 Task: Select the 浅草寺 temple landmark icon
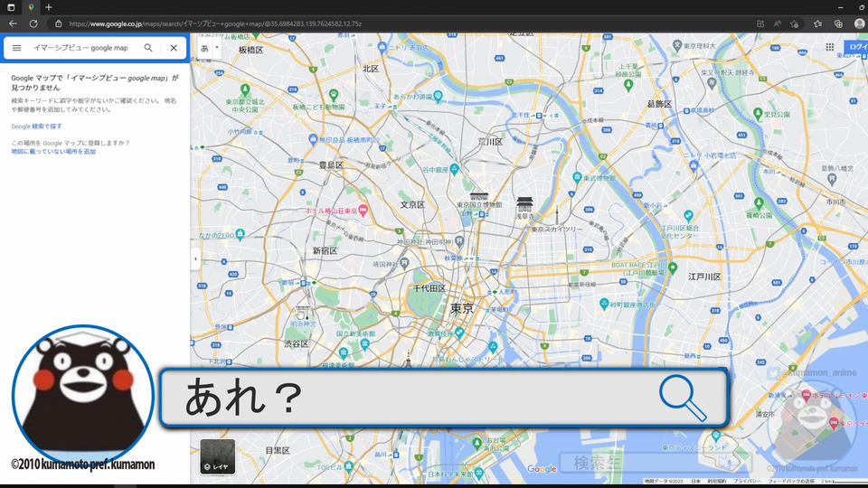tap(524, 205)
